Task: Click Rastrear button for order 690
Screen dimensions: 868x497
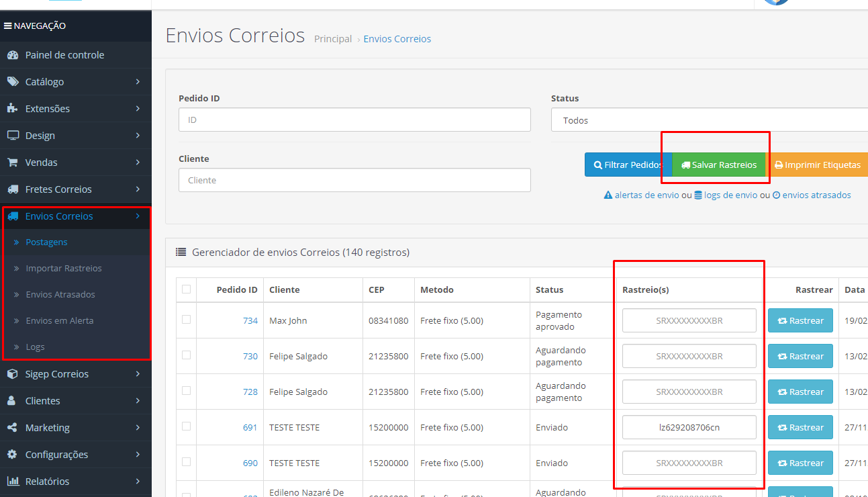Action: 800,463
